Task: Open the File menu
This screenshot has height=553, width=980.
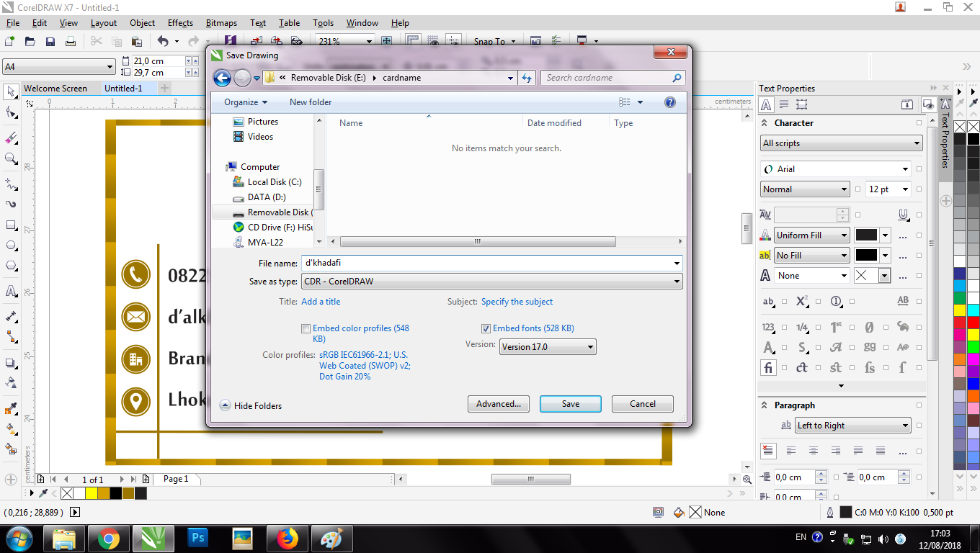Action: [13, 23]
